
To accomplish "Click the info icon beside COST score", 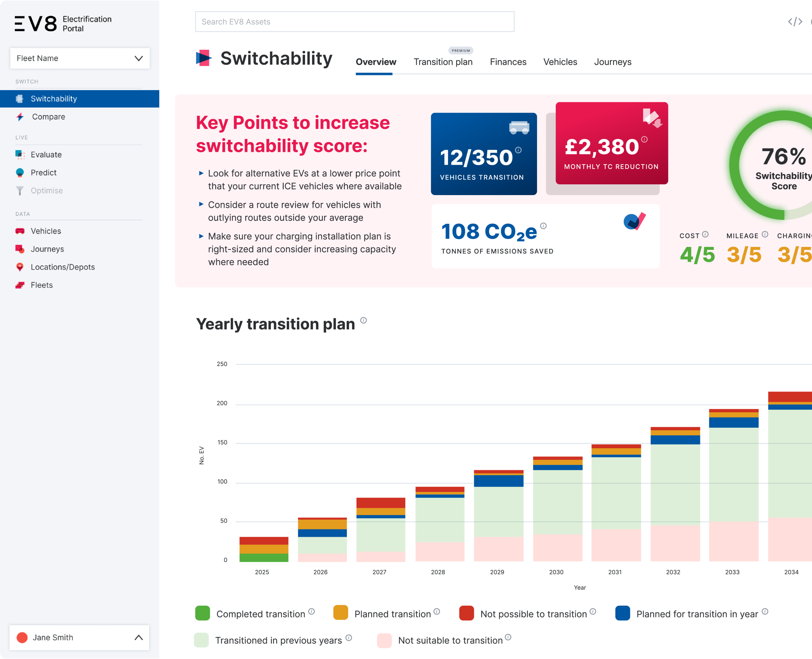I will coord(705,234).
